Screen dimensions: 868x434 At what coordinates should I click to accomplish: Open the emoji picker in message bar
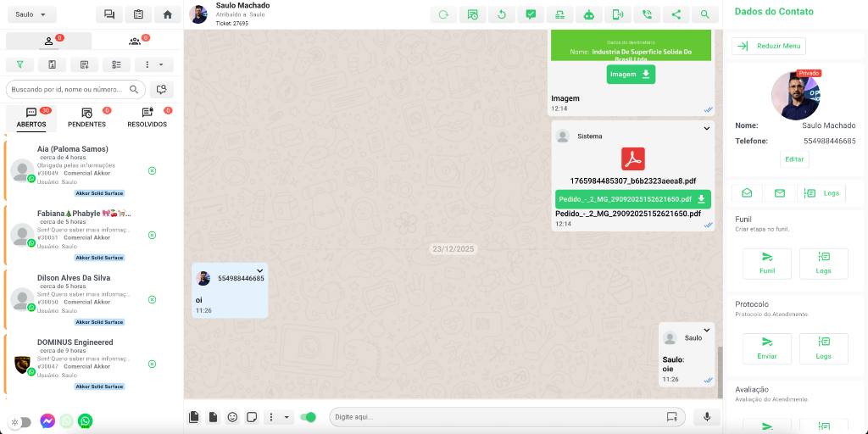point(232,417)
